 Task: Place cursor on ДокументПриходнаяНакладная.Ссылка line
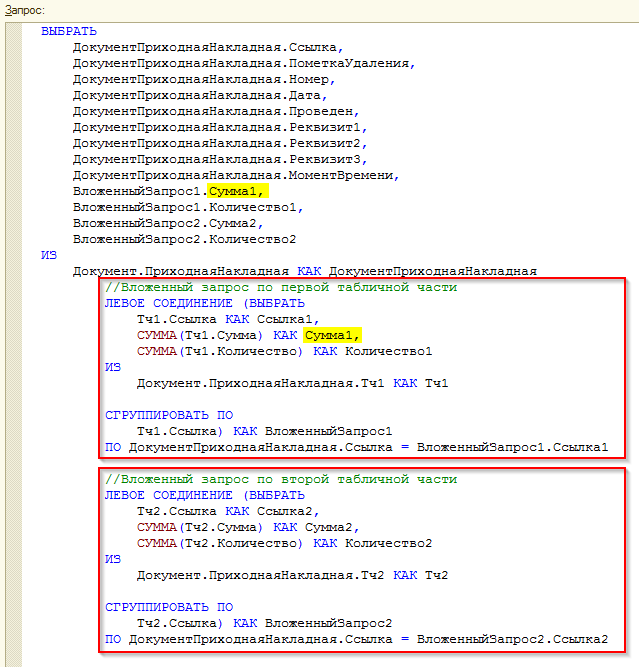tap(207, 47)
